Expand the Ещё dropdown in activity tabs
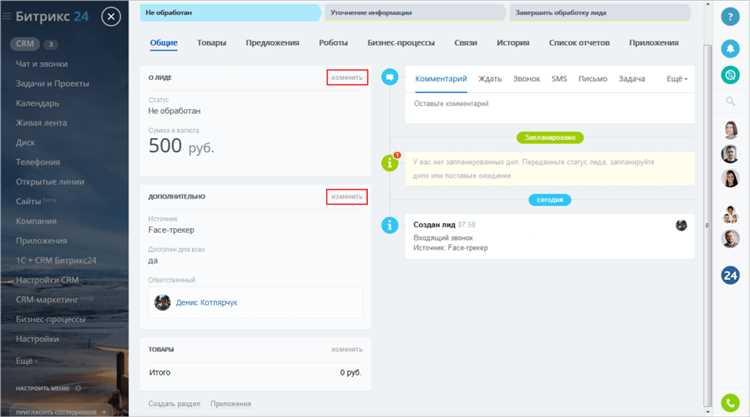 click(677, 79)
